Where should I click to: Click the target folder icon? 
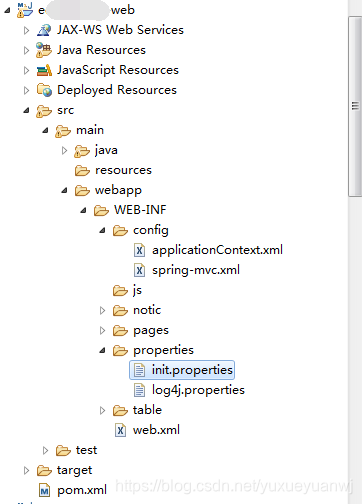(44, 471)
